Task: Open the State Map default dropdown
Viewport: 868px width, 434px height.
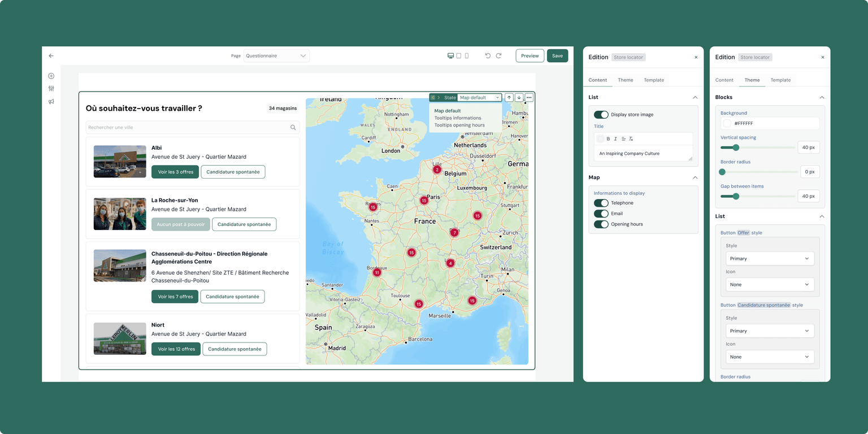Action: (480, 97)
